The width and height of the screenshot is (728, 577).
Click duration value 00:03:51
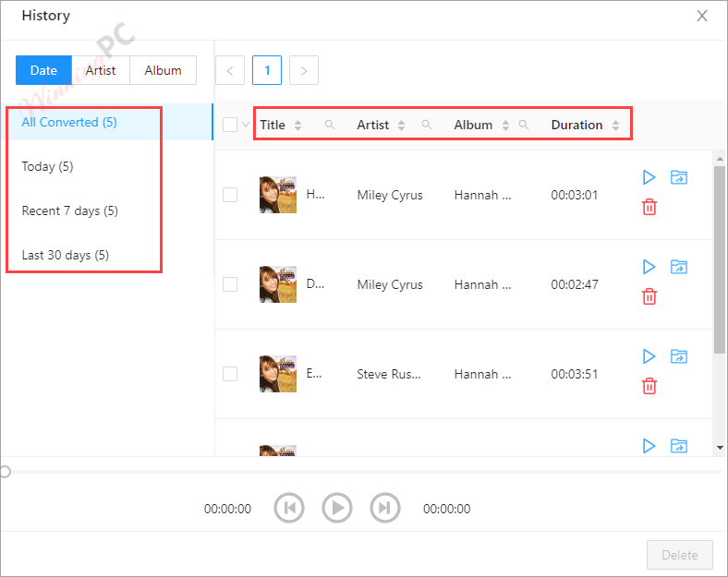coord(575,374)
